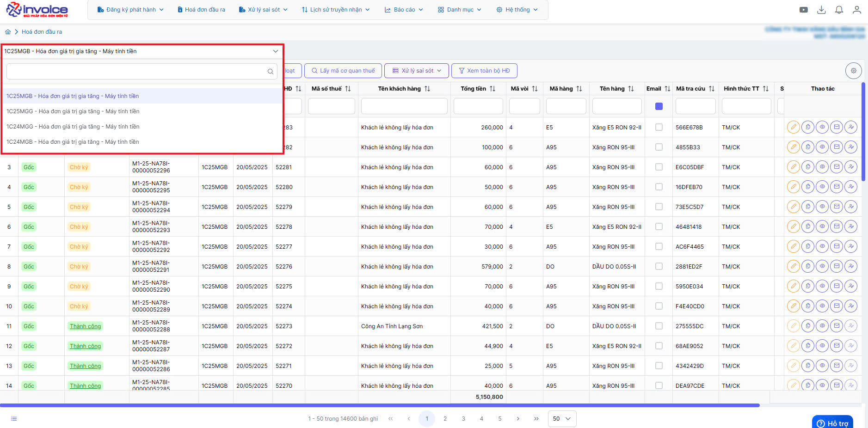Click the video tutorial icon in header
868x428 pixels.
(804, 10)
